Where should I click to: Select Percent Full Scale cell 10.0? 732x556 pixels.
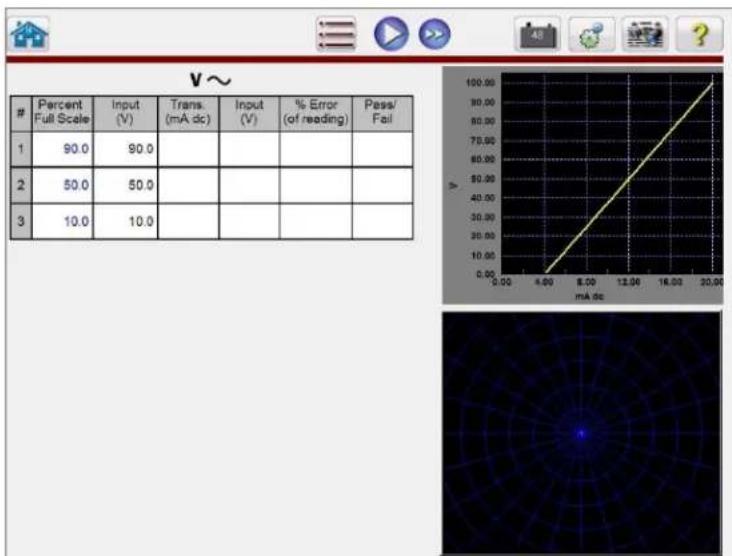click(63, 221)
